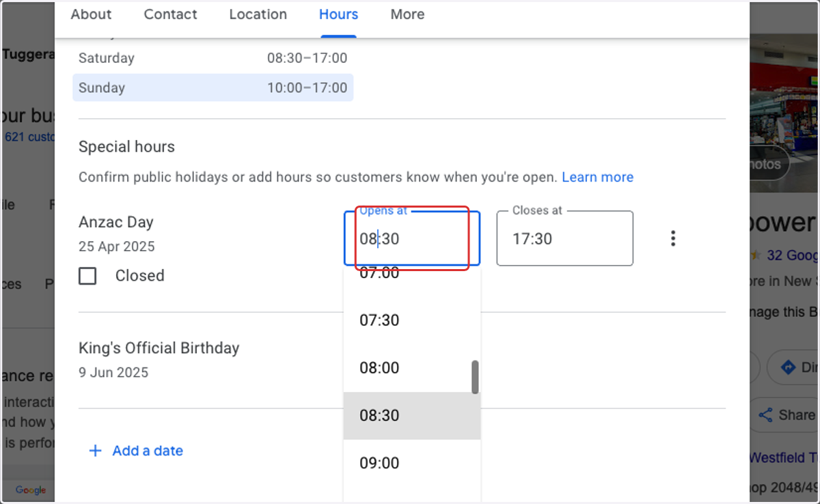Image resolution: width=820 pixels, height=504 pixels.
Task: Tick the Closed checkbox for Anzac Day
Action: click(87, 276)
